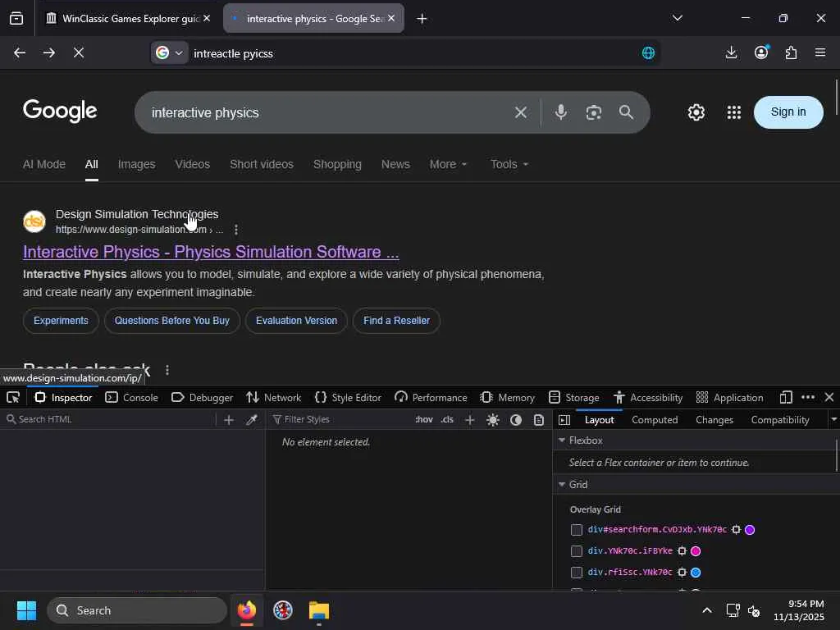Screen dimensions: 840x630
Task: Open the Firefox account icon
Action: point(761,52)
